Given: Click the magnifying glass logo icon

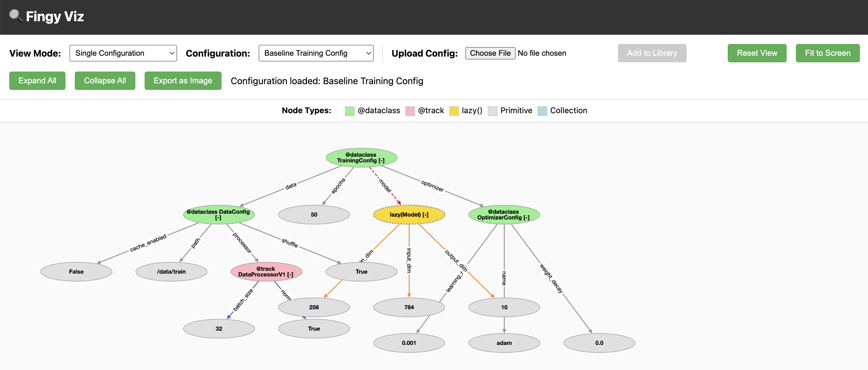Looking at the screenshot, I should [16, 16].
